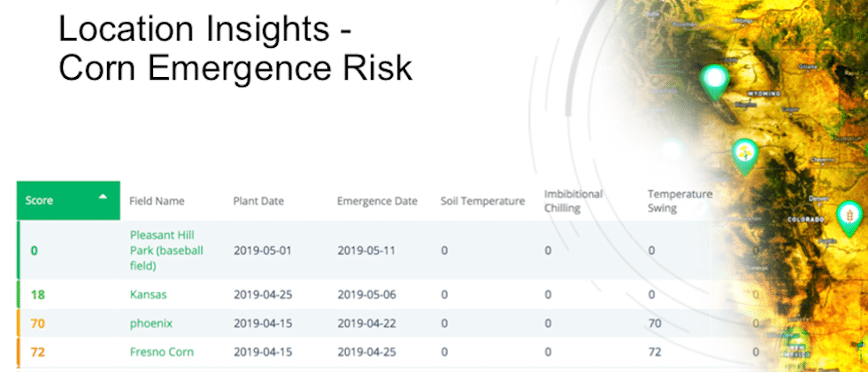The height and width of the screenshot is (372, 868).
Task: Click the teal map pin near Wyoming
Action: pyautogui.click(x=715, y=82)
